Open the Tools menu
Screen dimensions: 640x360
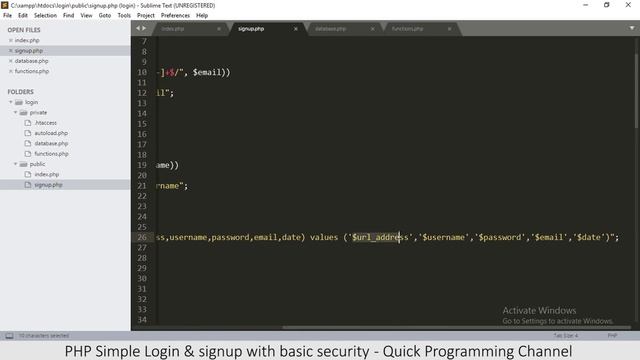[124, 16]
